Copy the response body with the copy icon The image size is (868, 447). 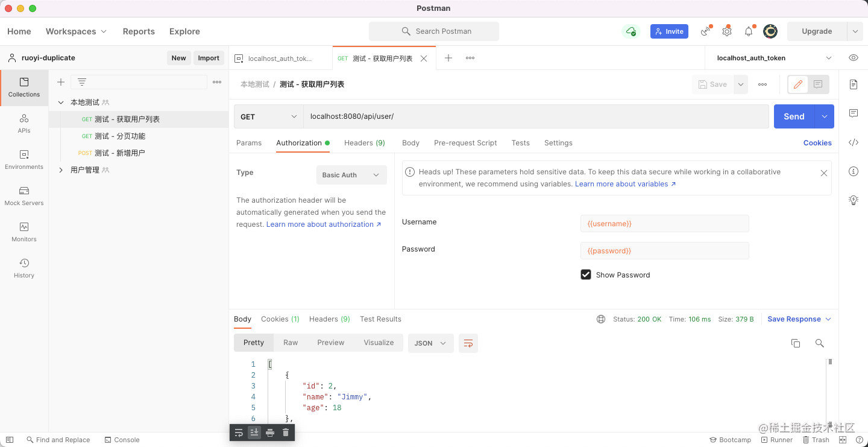(x=796, y=343)
